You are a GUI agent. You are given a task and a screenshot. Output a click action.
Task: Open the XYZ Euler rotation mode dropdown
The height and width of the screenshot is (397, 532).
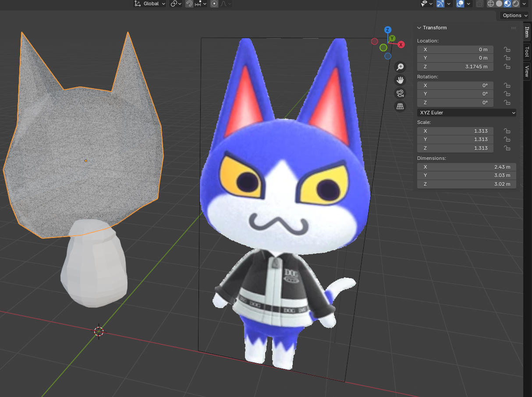(467, 113)
